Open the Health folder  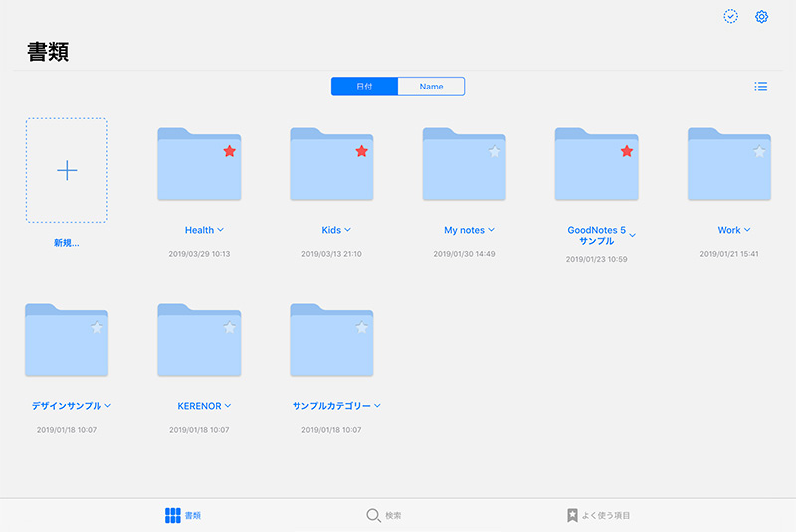(x=199, y=164)
